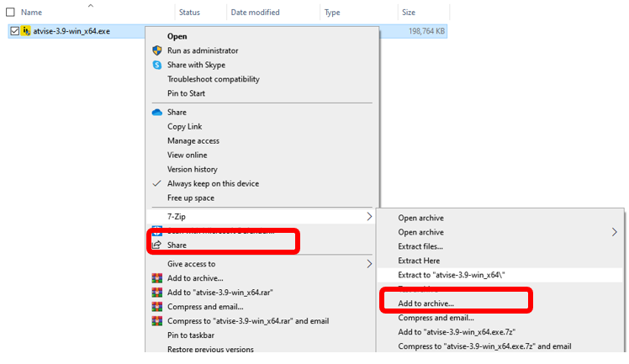This screenshot has height=364, width=629.
Task: Choose 7-Zip Compress and email...
Action: 436,318
